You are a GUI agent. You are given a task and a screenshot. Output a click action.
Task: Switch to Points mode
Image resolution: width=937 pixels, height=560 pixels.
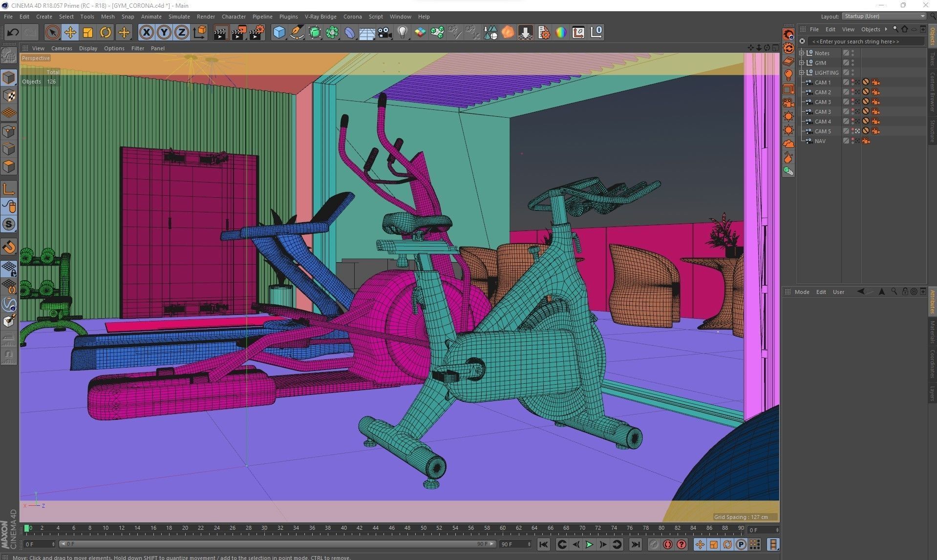[9, 131]
